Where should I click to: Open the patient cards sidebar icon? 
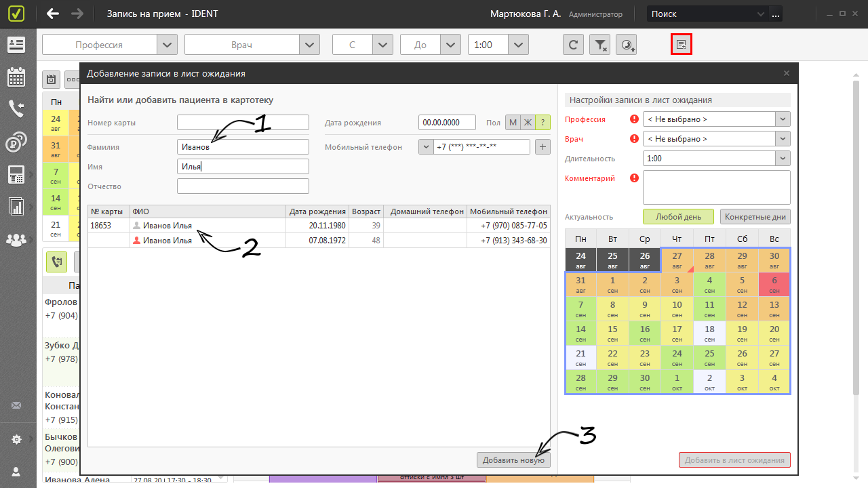tap(16, 45)
